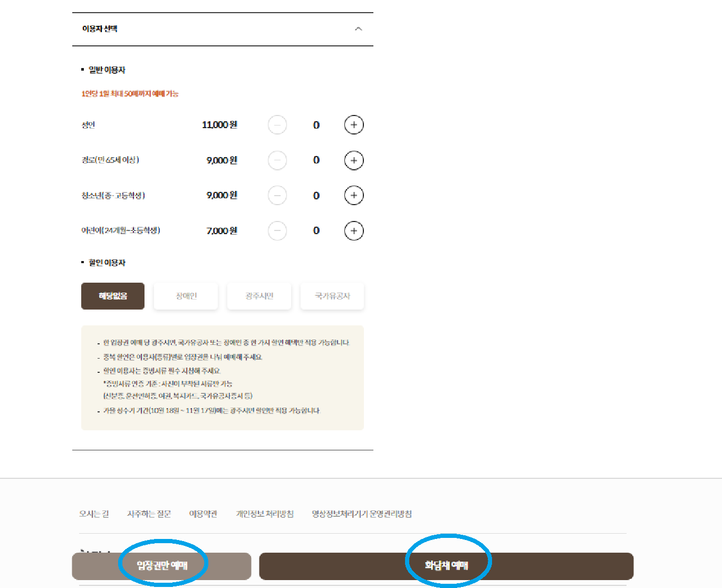This screenshot has width=722, height=588.
Task: Increase 경로(만 65세 이상) ticket count
Action: click(354, 160)
